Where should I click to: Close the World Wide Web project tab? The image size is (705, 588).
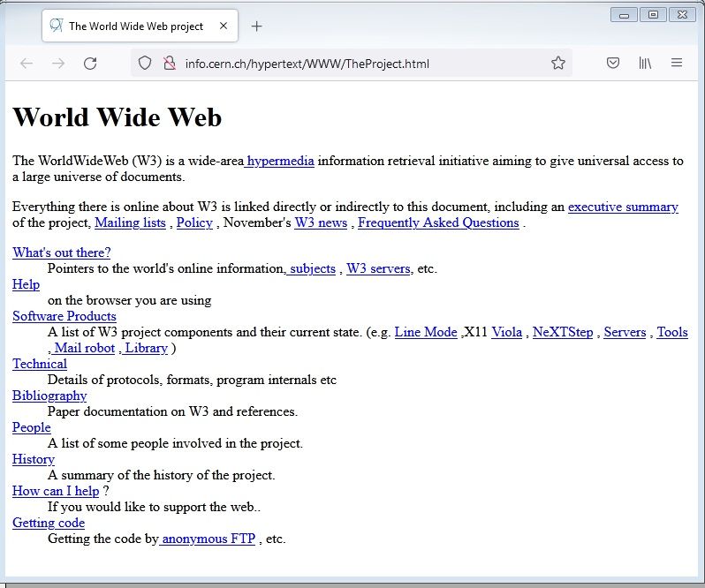coord(224,26)
